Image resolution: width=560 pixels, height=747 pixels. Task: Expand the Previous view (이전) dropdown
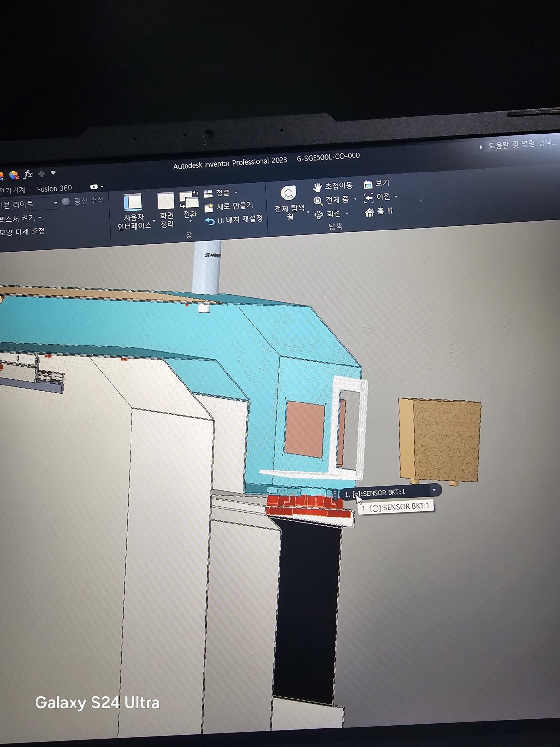(396, 197)
